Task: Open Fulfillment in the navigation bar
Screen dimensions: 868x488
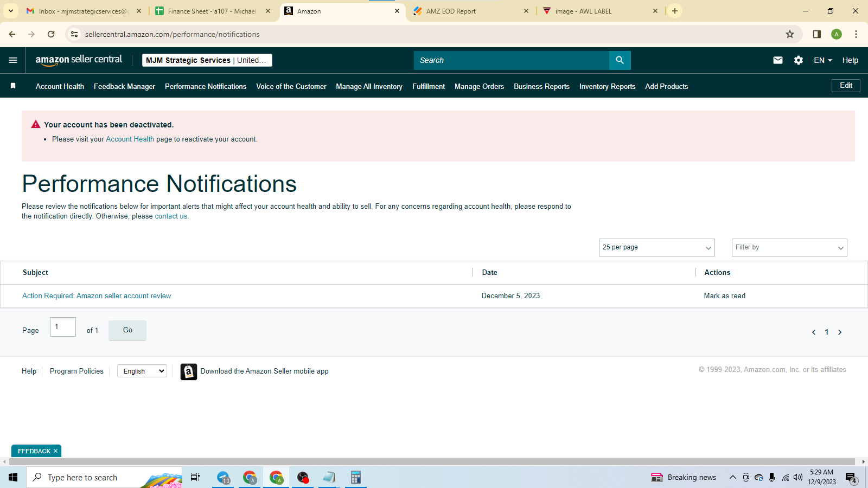Action: click(x=429, y=86)
